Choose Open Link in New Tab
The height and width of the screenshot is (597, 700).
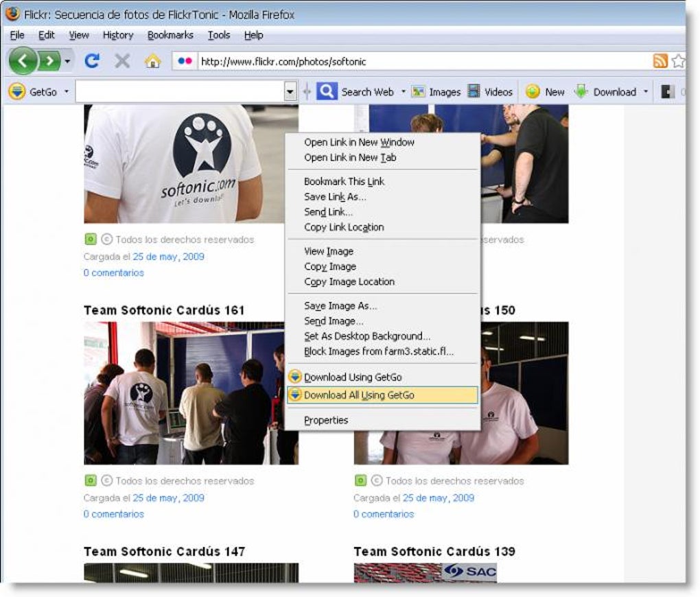[382, 158]
